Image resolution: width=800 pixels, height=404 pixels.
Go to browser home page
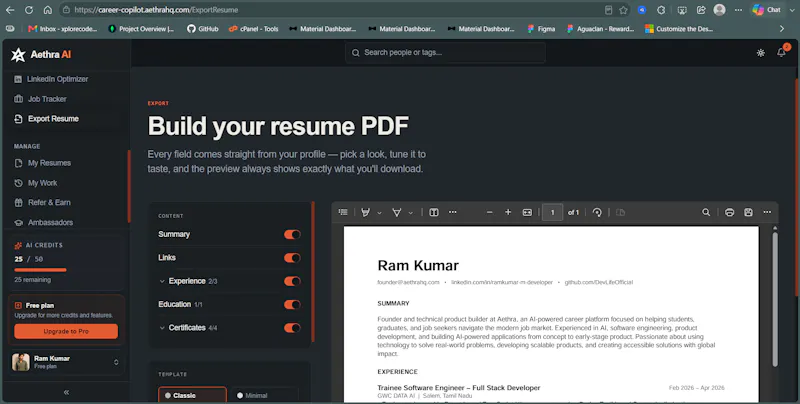point(47,10)
